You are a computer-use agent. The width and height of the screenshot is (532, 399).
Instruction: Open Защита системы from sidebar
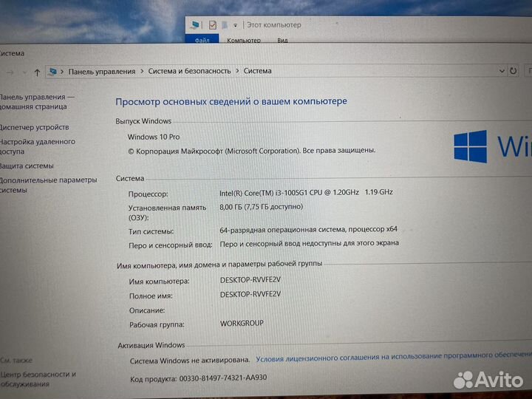(27, 166)
